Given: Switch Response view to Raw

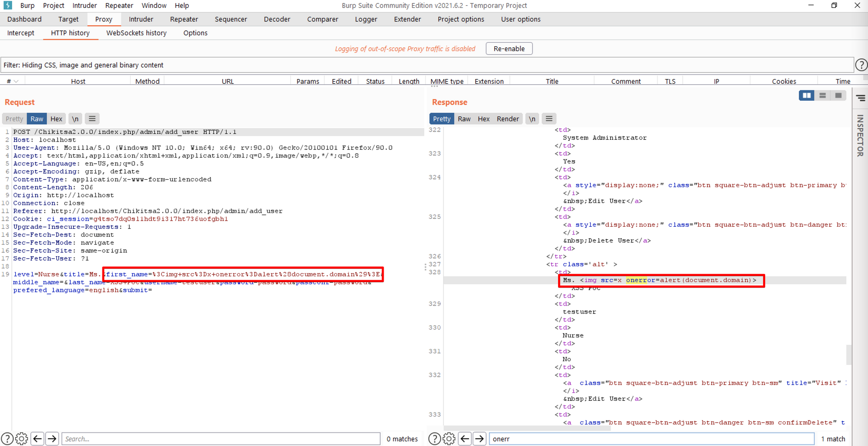Looking at the screenshot, I should coord(464,119).
